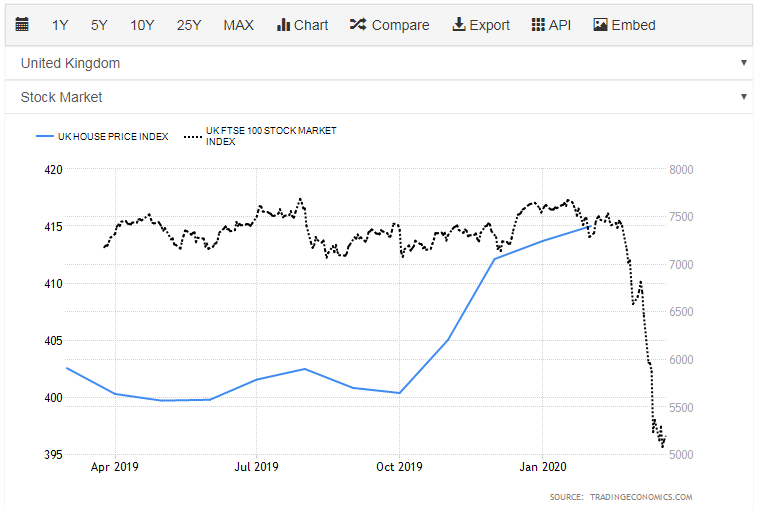This screenshot has height=510, width=757.
Task: Choose the 25Y time range
Action: click(x=189, y=25)
